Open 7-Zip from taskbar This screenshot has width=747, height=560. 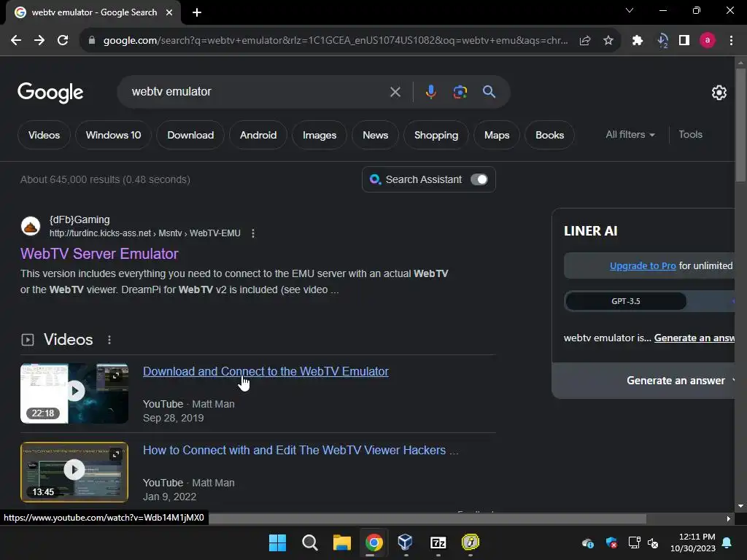point(438,542)
